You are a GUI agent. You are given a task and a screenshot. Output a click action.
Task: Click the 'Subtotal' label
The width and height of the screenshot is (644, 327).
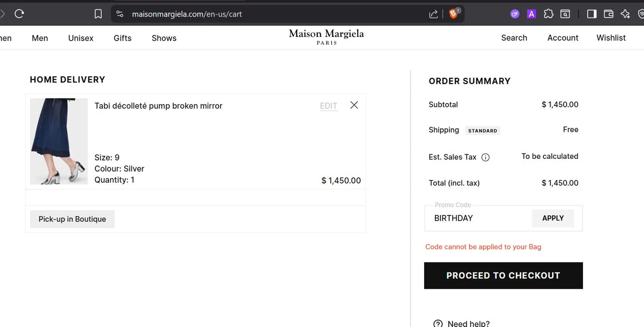(443, 104)
